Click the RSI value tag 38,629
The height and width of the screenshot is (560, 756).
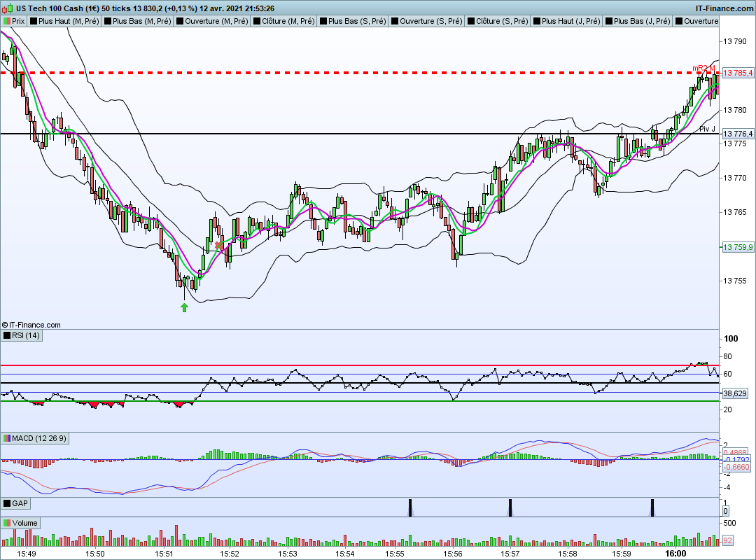[x=735, y=393]
